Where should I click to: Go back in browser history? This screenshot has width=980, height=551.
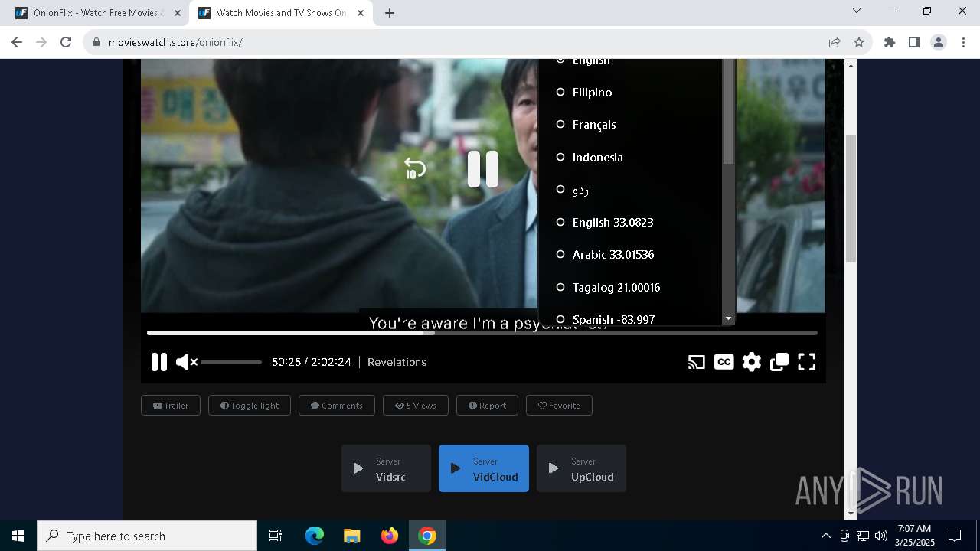point(17,42)
